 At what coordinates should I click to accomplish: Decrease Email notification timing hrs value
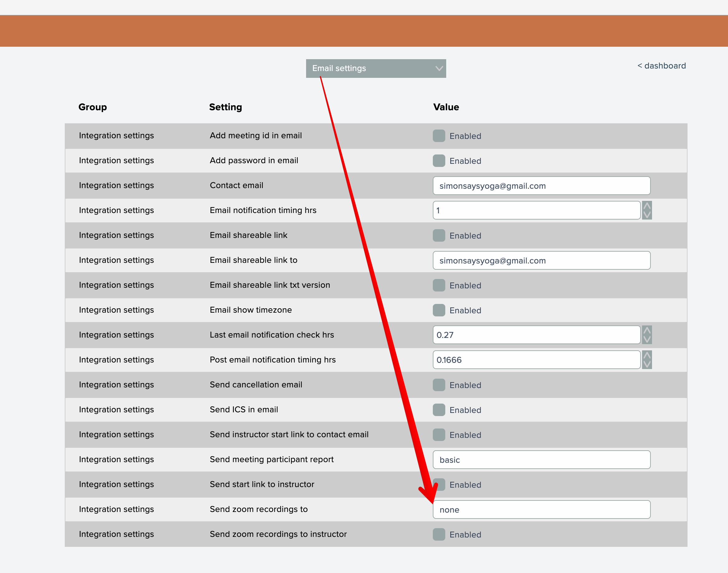tap(646, 215)
